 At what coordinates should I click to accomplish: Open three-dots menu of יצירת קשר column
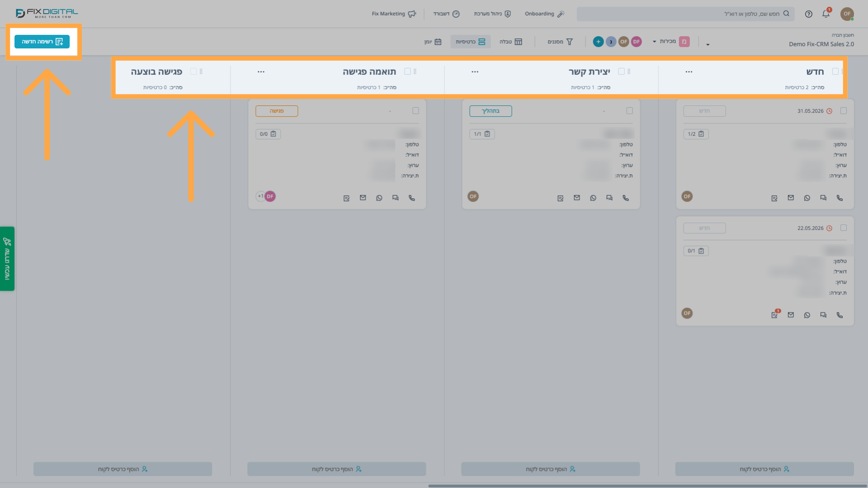[475, 72]
